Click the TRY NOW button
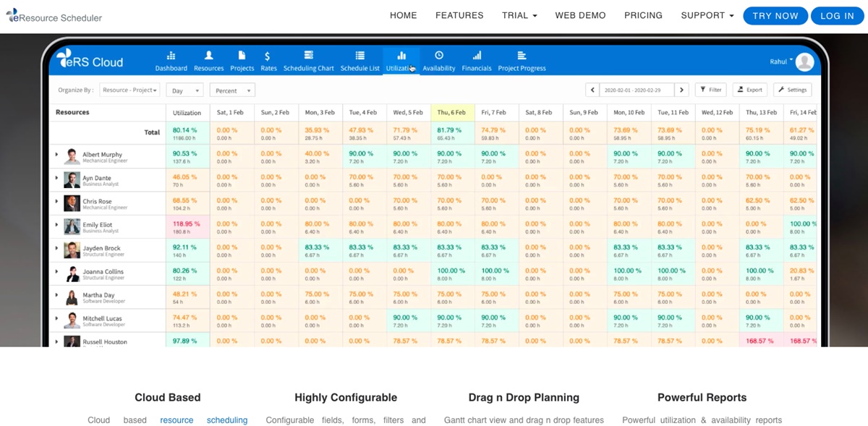The image size is (868, 426). click(x=775, y=16)
